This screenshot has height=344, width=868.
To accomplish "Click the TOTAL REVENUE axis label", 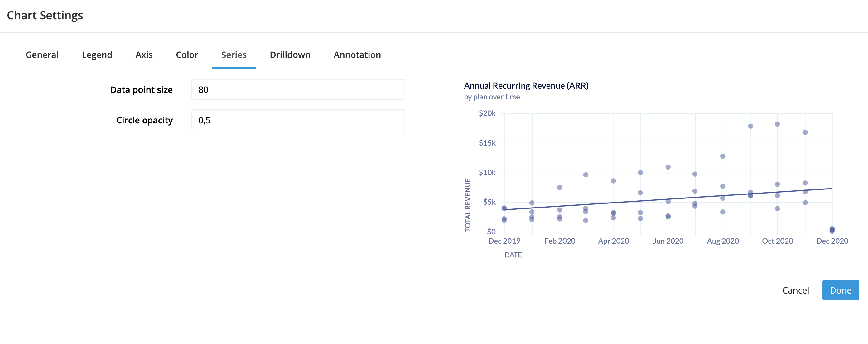I will 468,205.
